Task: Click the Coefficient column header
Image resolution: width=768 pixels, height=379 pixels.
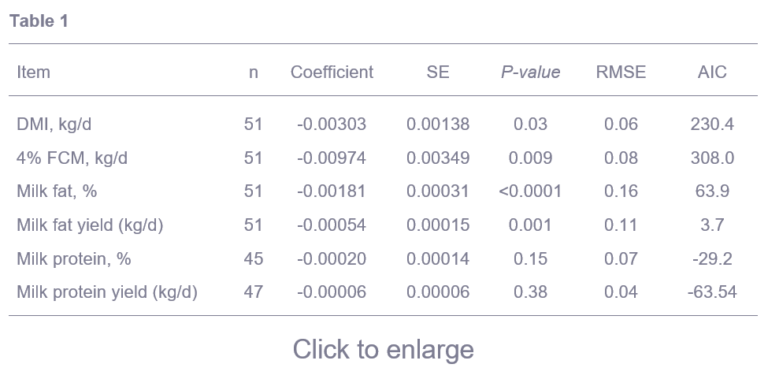Action: (x=332, y=72)
